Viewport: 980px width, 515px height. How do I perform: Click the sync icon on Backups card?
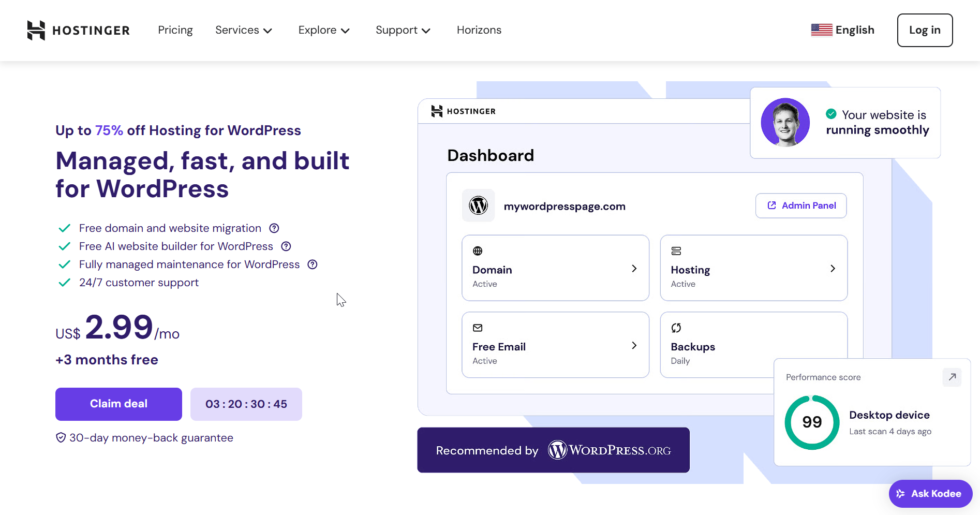pos(676,328)
